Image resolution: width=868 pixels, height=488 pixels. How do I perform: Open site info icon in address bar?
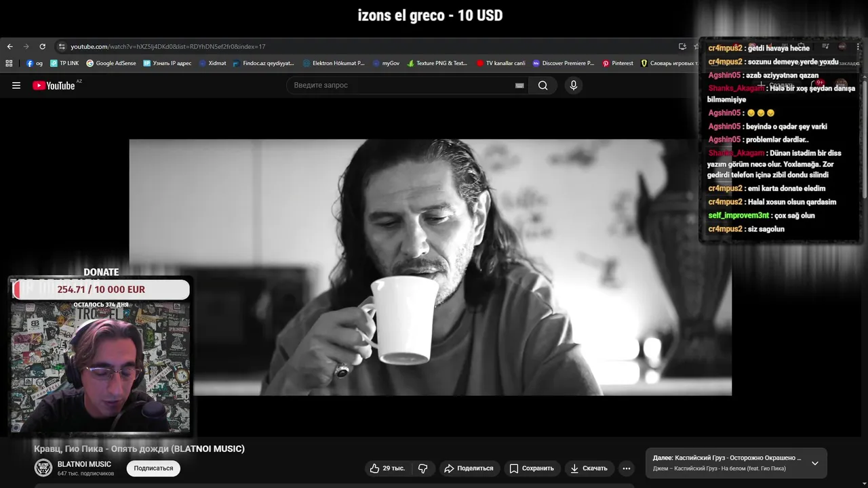(x=62, y=47)
